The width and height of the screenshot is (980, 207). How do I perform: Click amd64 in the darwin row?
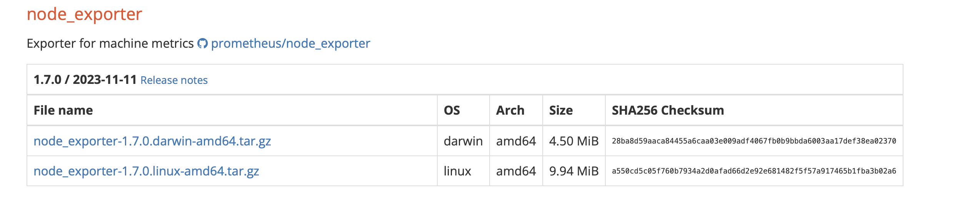point(516,141)
